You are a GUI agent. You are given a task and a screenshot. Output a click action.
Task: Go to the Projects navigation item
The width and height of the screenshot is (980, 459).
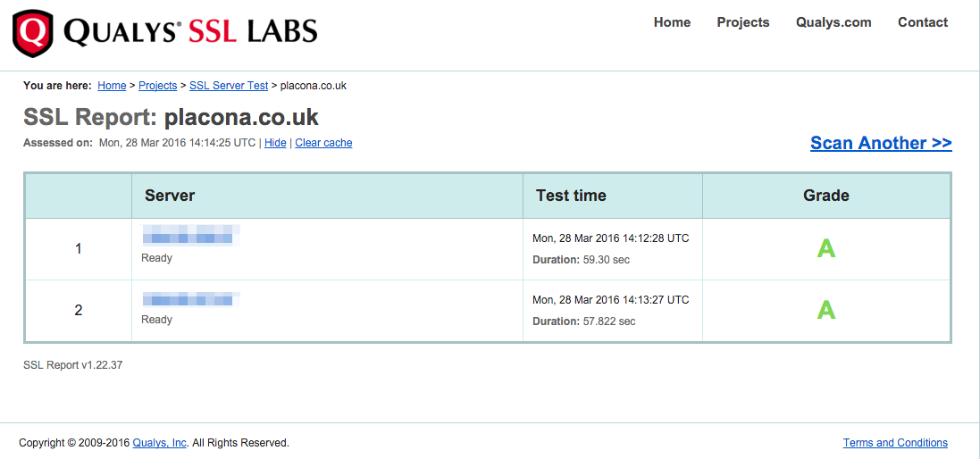tap(742, 22)
